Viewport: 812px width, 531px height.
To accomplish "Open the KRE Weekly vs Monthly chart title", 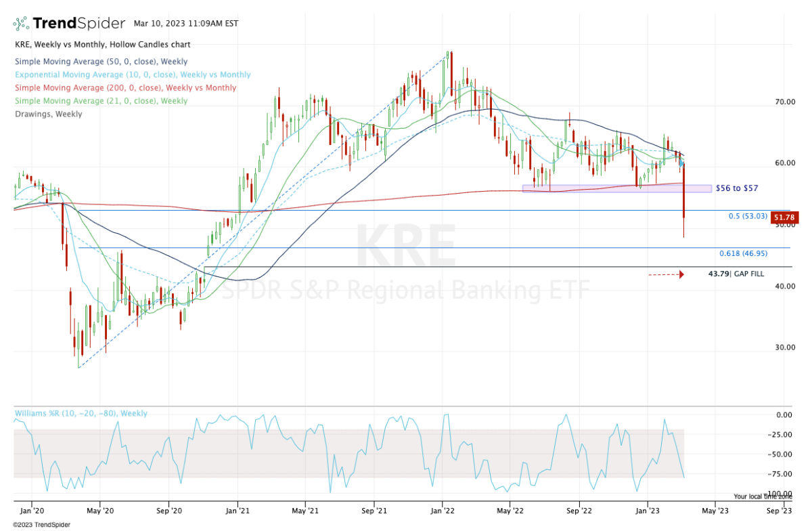I will click(x=101, y=45).
